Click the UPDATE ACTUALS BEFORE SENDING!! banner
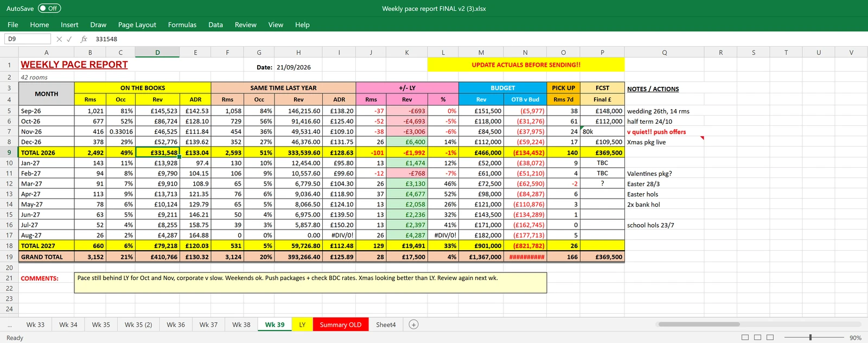Image resolution: width=868 pixels, height=343 pixels. [526, 65]
